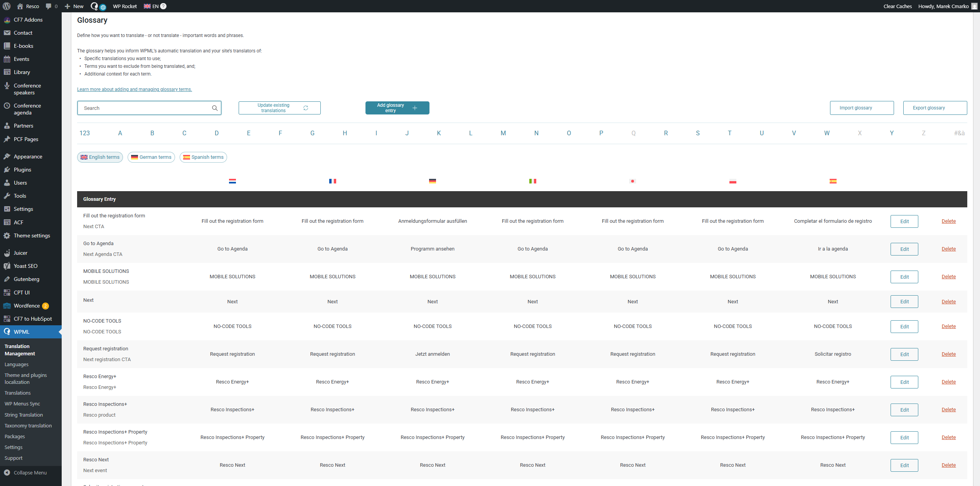Open comments bubble icon in admin bar
980x486 pixels.
(x=49, y=6)
